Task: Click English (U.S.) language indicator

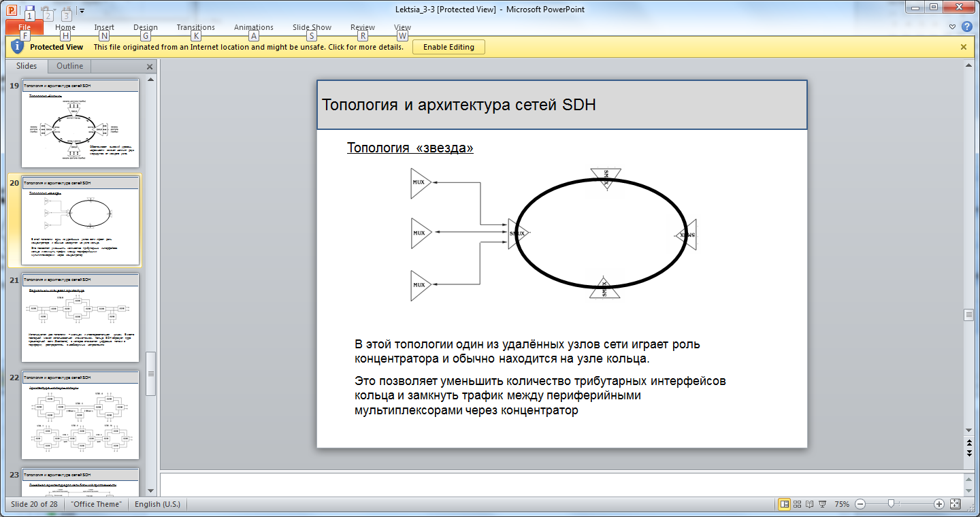Action: (x=157, y=504)
